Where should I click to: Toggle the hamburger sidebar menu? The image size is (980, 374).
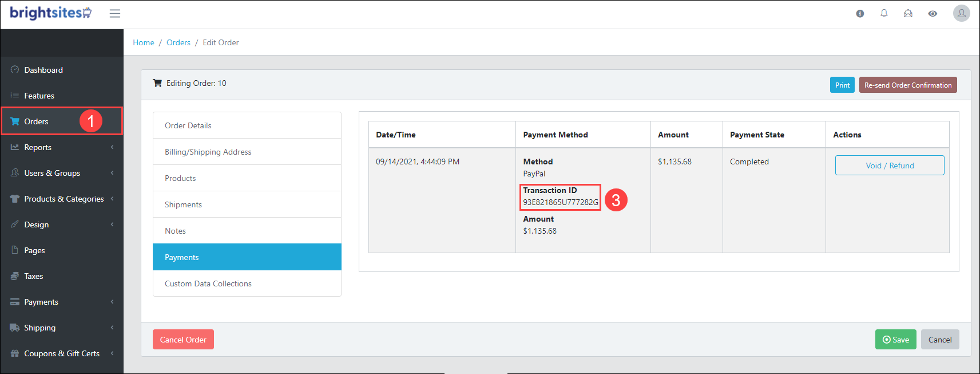pos(115,13)
